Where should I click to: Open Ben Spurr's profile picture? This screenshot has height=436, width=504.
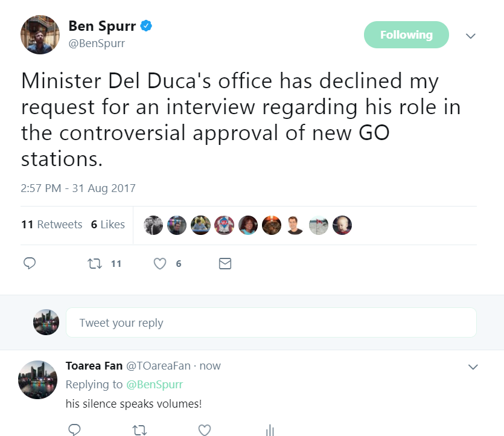click(40, 34)
